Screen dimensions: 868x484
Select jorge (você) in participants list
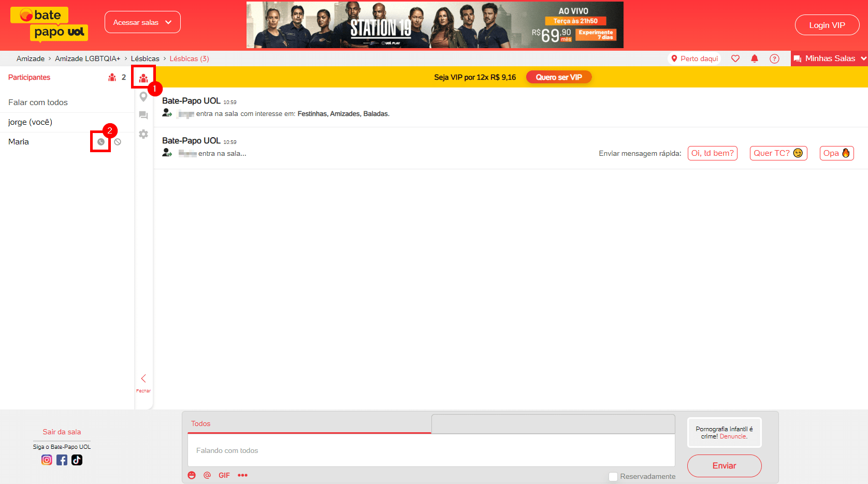[67, 122]
